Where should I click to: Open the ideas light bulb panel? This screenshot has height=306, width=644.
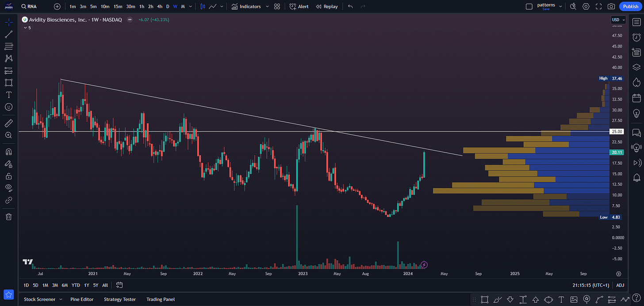pos(636,113)
